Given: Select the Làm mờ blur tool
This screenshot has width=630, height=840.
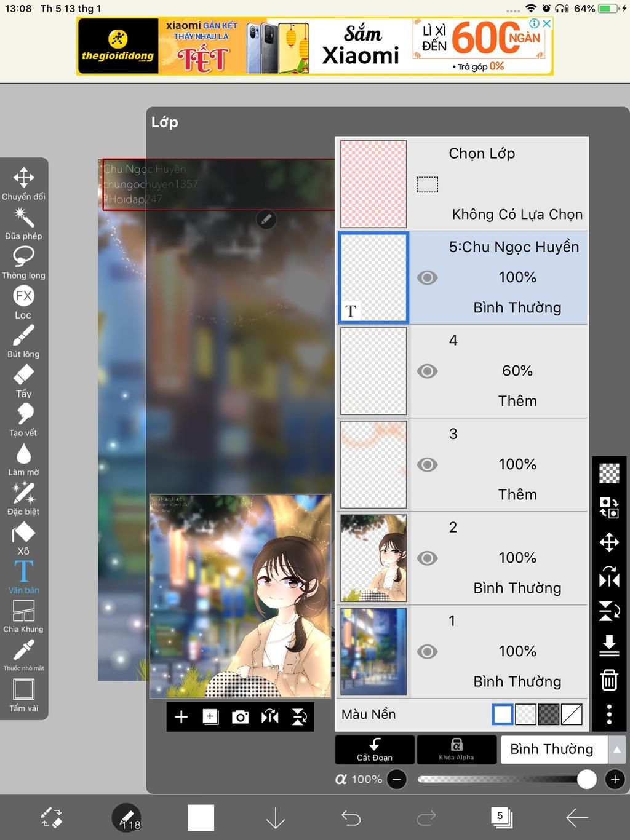Looking at the screenshot, I should (x=23, y=459).
